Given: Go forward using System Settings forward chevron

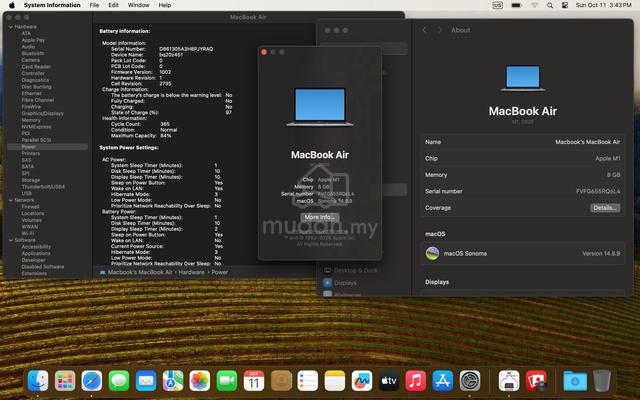Looking at the screenshot, I should pyautogui.click(x=440, y=30).
